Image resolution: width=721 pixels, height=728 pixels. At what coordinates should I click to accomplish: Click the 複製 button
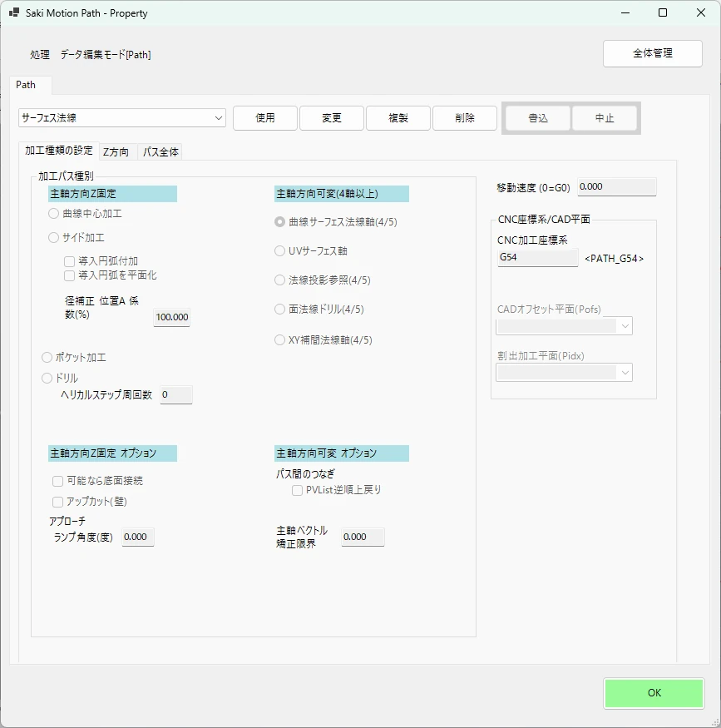pos(398,118)
